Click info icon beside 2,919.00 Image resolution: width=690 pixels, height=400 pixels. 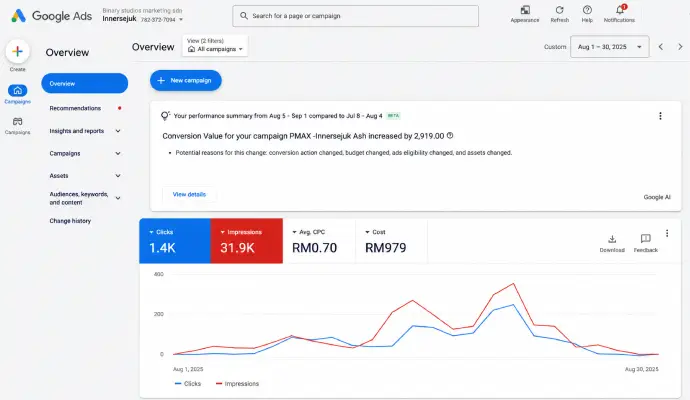click(450, 136)
